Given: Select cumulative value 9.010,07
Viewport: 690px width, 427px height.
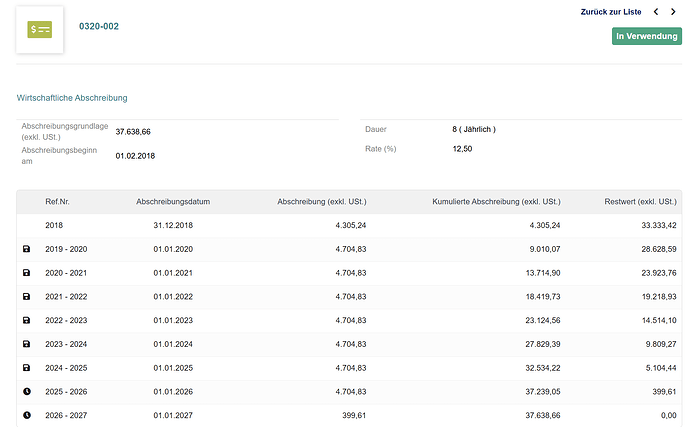Looking at the screenshot, I should (545, 249).
